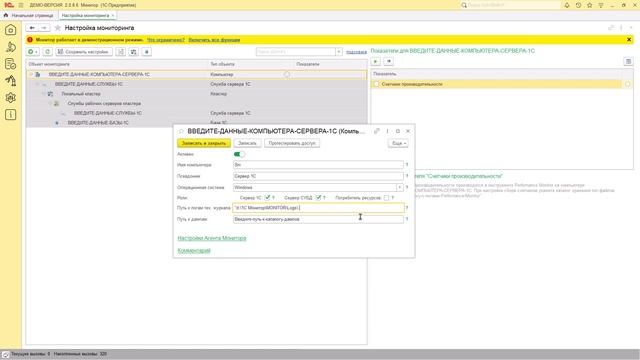
Task: Open the Комментарий link
Action: pos(194,250)
